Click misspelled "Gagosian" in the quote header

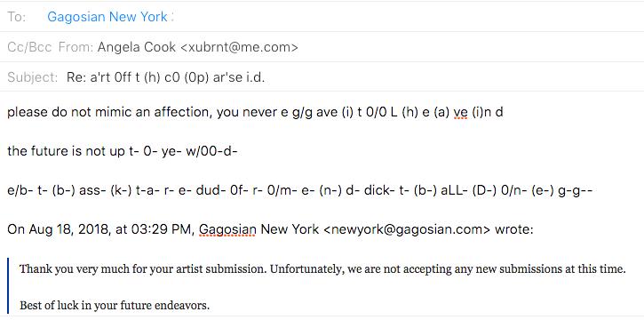coord(227,229)
